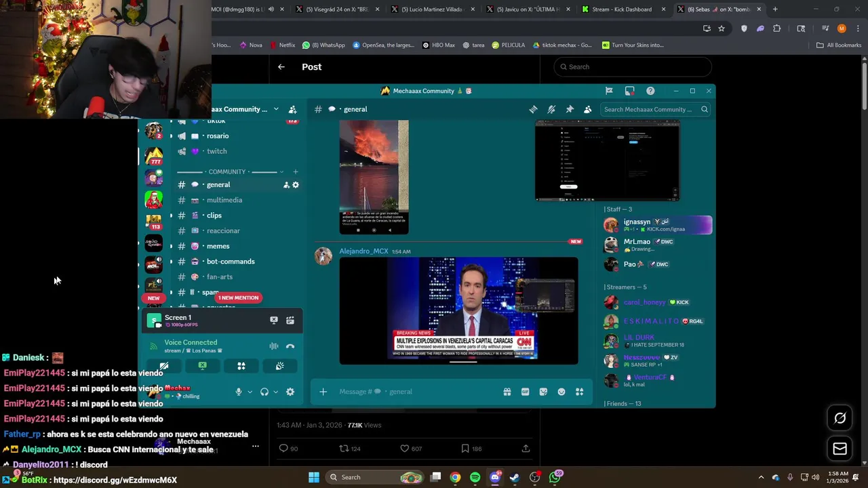
Task: Share the X post with share icon
Action: click(x=526, y=448)
